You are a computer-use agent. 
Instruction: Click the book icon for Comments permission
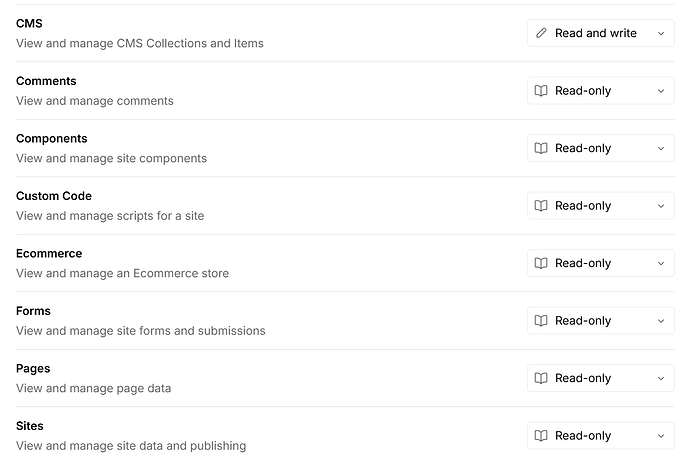(x=541, y=91)
